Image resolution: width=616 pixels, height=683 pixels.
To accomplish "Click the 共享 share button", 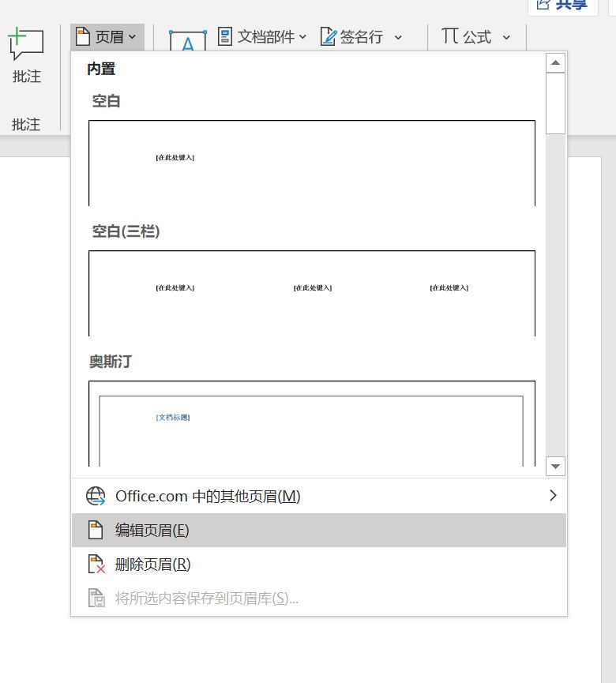I will pyautogui.click(x=562, y=6).
